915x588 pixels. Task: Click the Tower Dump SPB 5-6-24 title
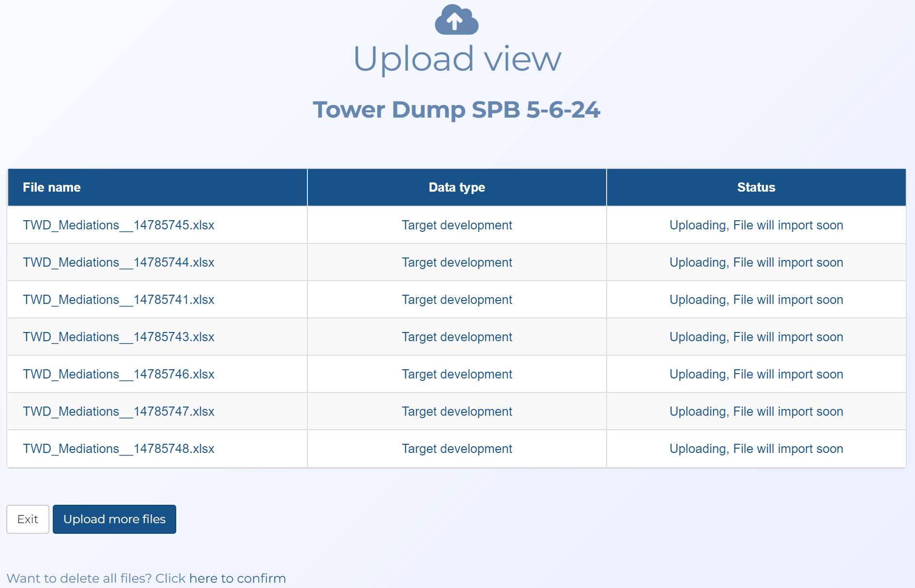pos(457,109)
